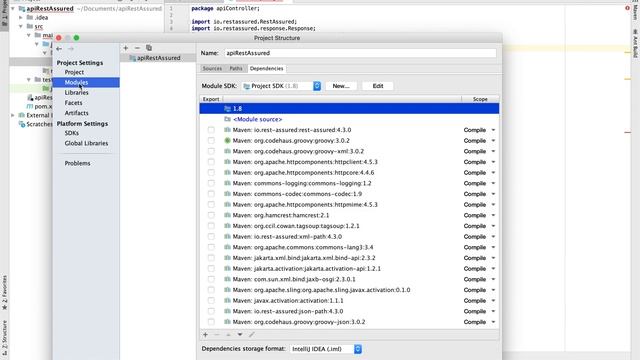Expand the .idea folder in the project tree
This screenshot has width=640, height=360.
click(x=21, y=18)
